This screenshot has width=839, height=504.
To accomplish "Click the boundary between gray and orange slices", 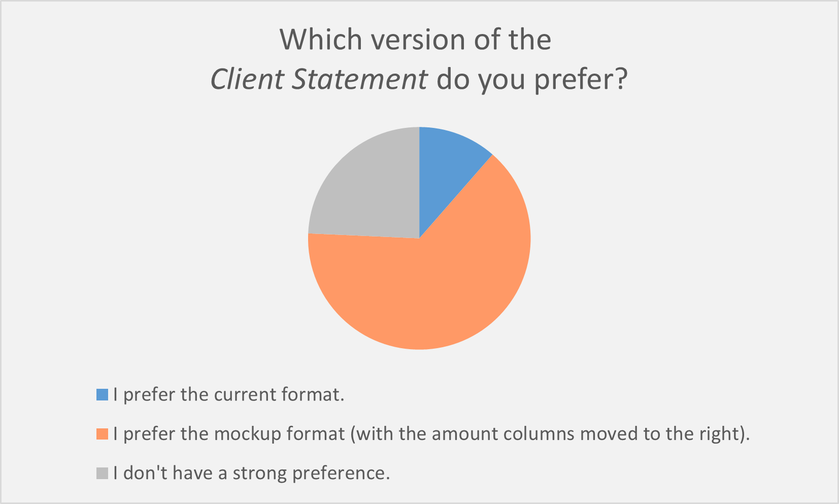I will tap(364, 236).
